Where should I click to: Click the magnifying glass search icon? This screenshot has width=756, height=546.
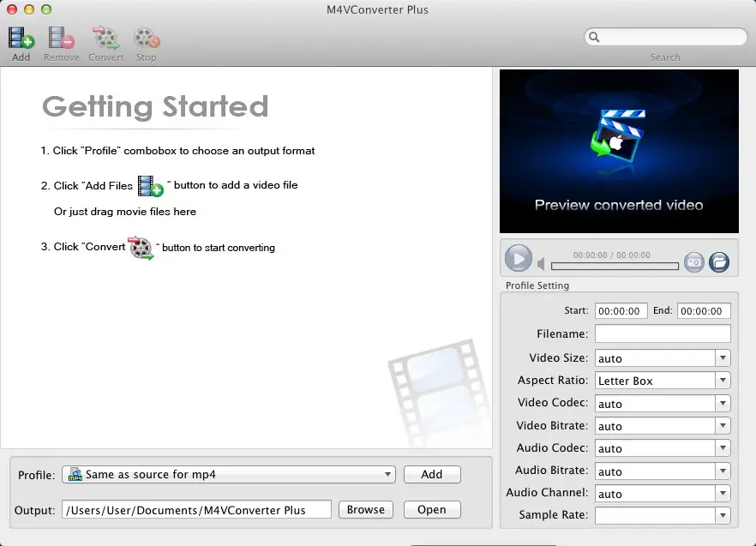click(x=594, y=37)
